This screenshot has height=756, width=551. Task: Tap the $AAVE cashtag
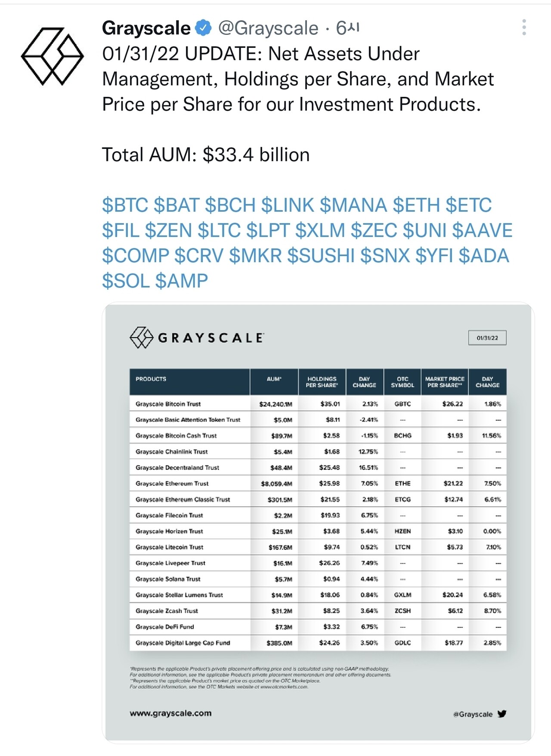[482, 231]
